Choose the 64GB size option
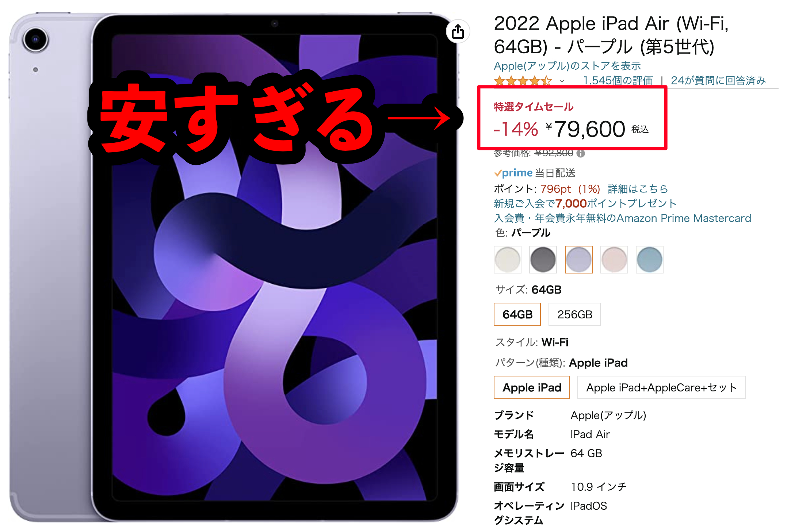791x532 pixels. click(x=517, y=314)
